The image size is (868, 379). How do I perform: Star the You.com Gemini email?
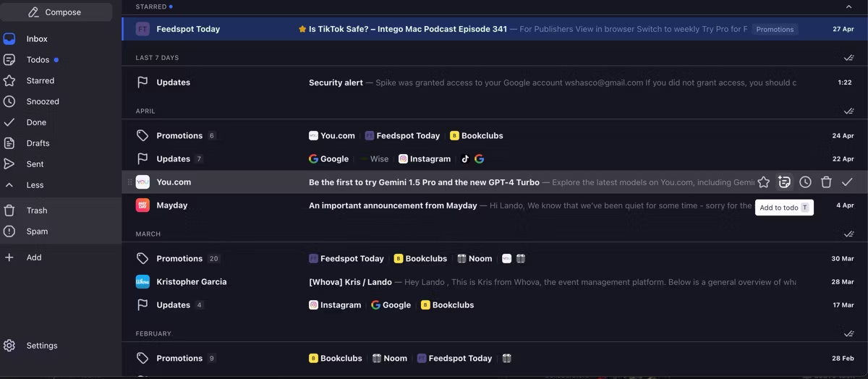(x=763, y=182)
